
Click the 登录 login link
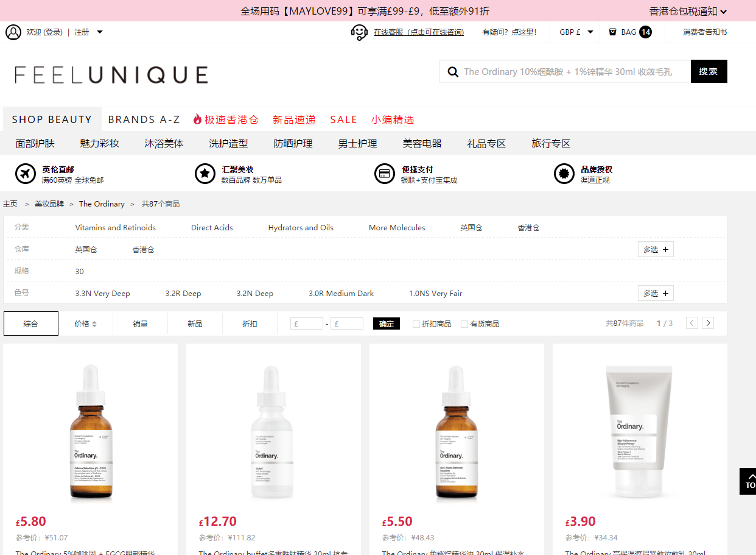click(x=53, y=32)
